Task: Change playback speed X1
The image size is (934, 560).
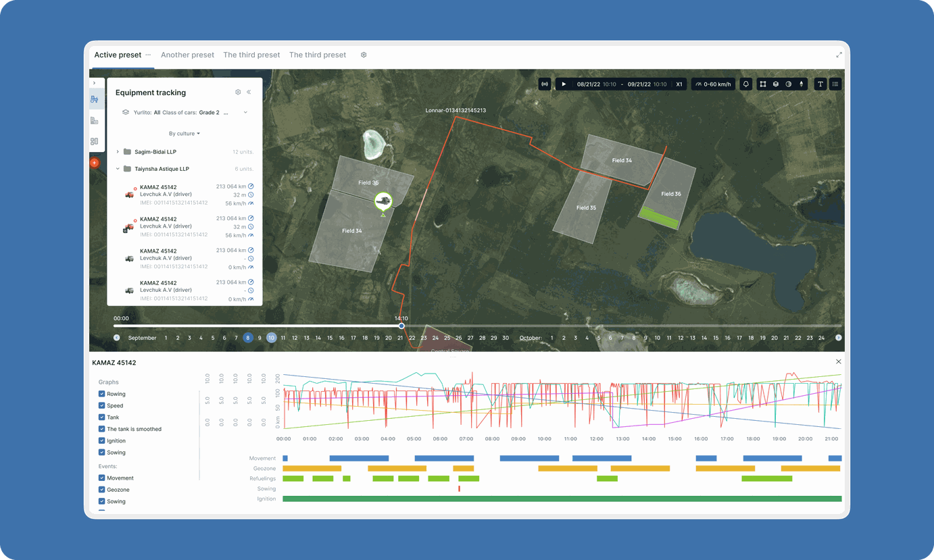Action: [x=679, y=84]
